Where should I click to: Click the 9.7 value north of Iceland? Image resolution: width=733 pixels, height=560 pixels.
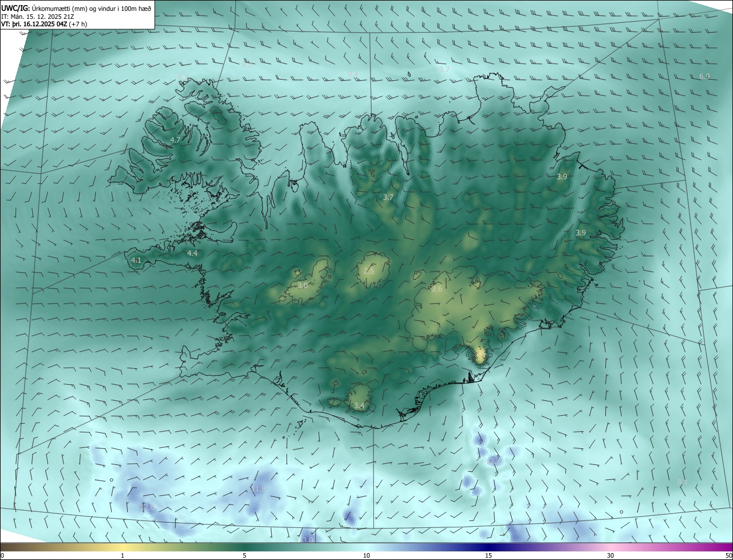444,69
